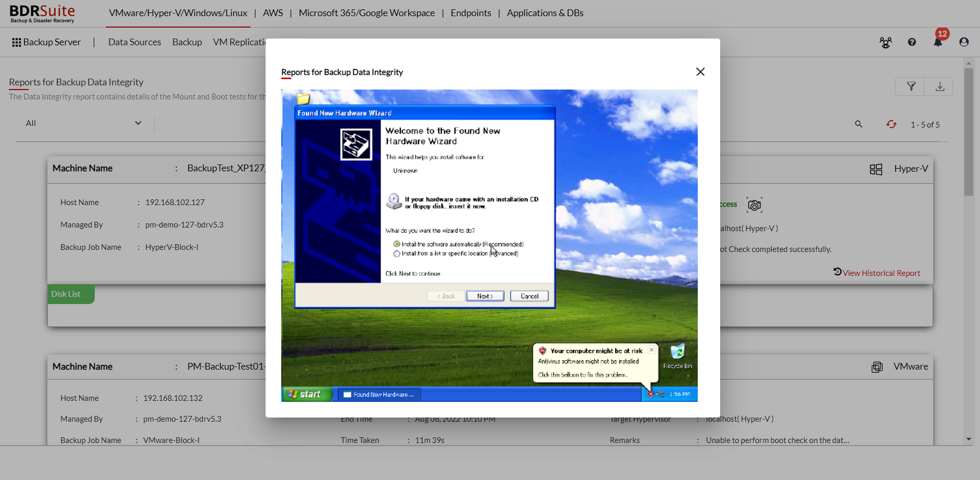
Task: Click the Hyper-V Windows logo icon
Action: [x=876, y=169]
